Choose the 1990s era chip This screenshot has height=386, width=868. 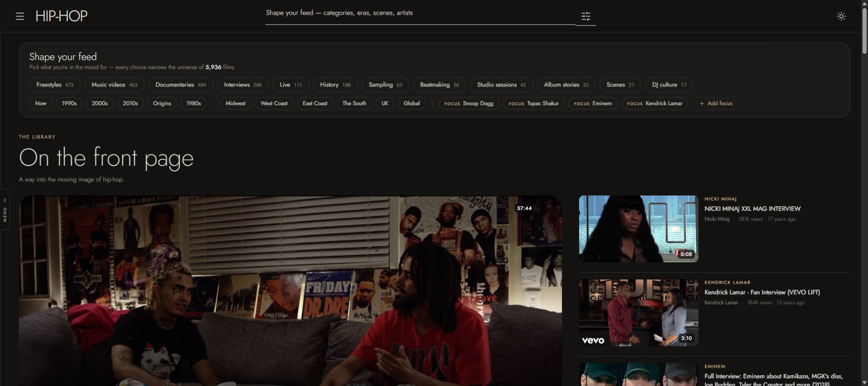coord(69,104)
